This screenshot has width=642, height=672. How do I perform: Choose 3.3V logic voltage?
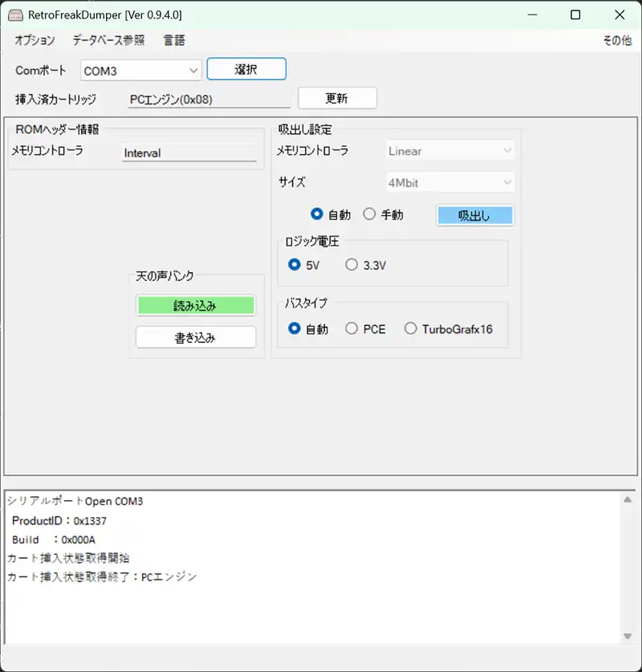click(x=351, y=265)
